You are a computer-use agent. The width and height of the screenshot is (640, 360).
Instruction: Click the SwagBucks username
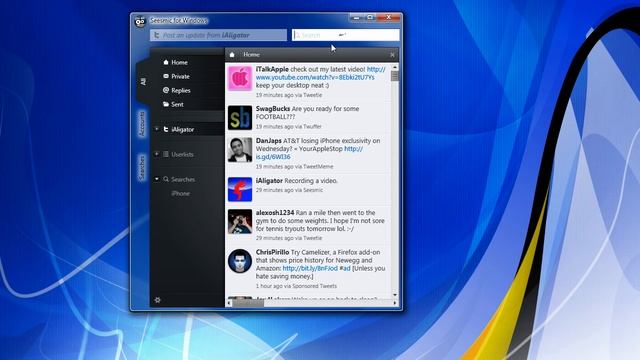(273, 109)
